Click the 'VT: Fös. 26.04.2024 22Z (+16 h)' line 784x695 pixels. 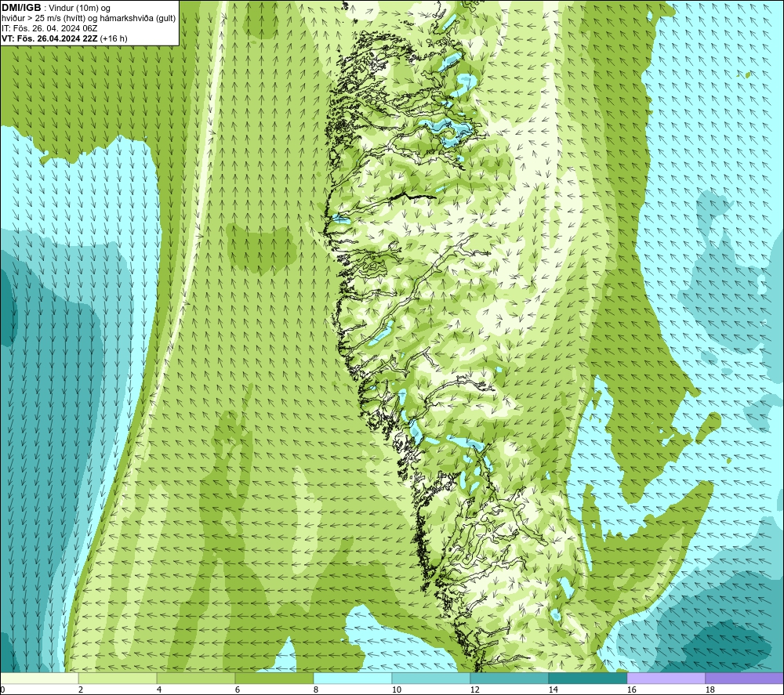pos(64,38)
